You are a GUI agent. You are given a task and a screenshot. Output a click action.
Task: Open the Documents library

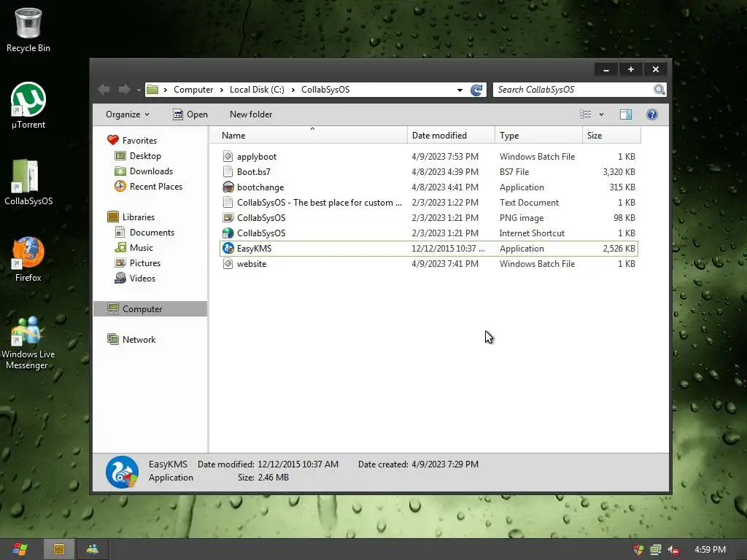145,233
